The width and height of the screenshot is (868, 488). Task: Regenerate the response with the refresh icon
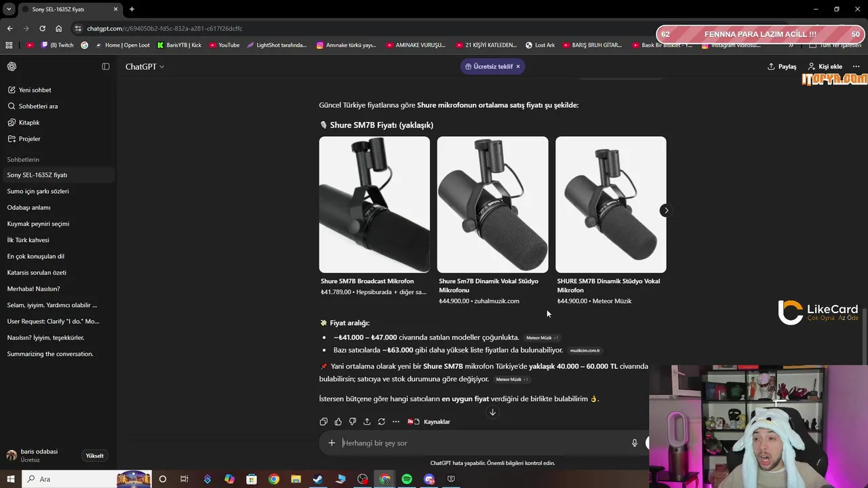click(381, 422)
